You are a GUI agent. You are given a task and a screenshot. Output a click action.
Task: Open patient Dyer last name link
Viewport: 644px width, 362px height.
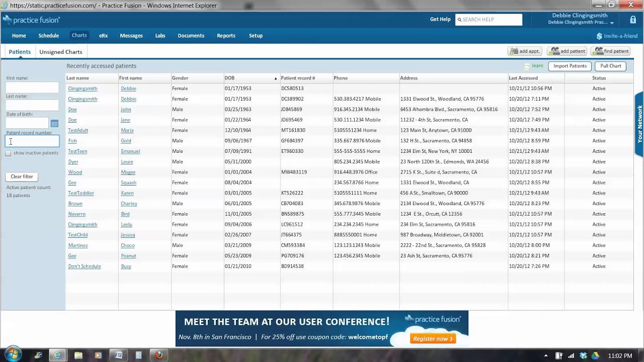[x=73, y=162]
